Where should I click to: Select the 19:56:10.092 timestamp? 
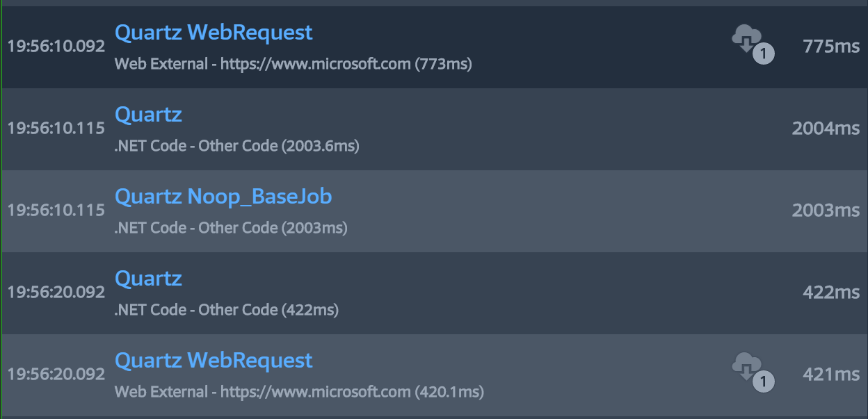[x=56, y=47]
